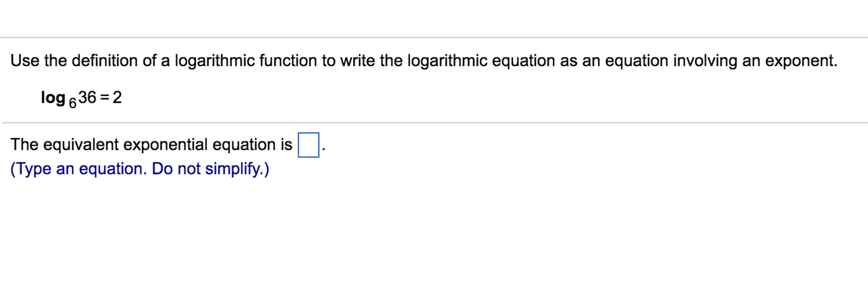Image resolution: width=868 pixels, height=290 pixels.
Task: Click the number 2 in the equation
Action: 116,97
